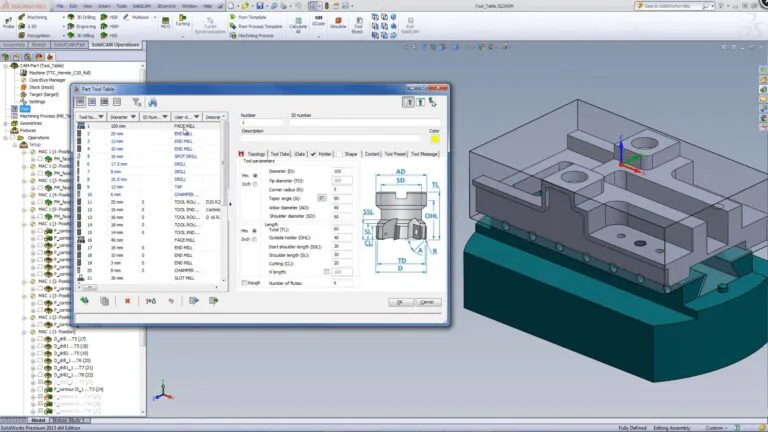Toggle the Holder checkbox tab

pos(313,154)
